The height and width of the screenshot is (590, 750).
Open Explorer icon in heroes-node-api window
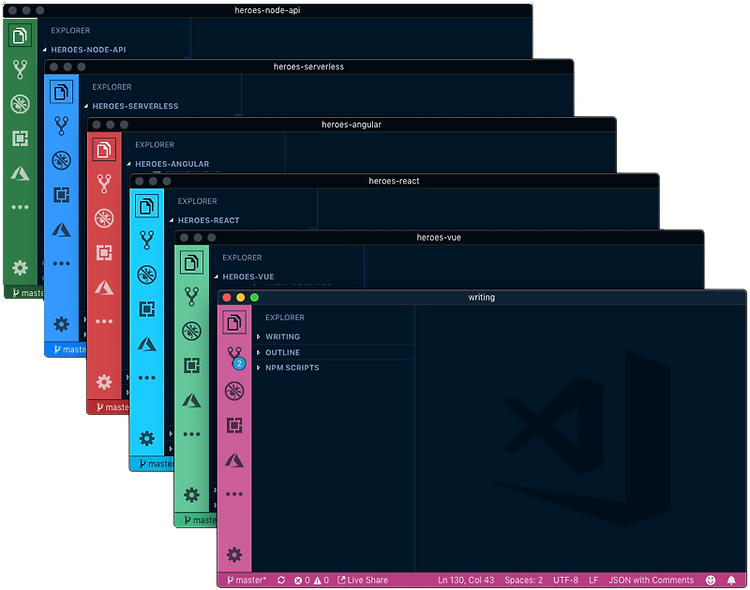[20, 35]
